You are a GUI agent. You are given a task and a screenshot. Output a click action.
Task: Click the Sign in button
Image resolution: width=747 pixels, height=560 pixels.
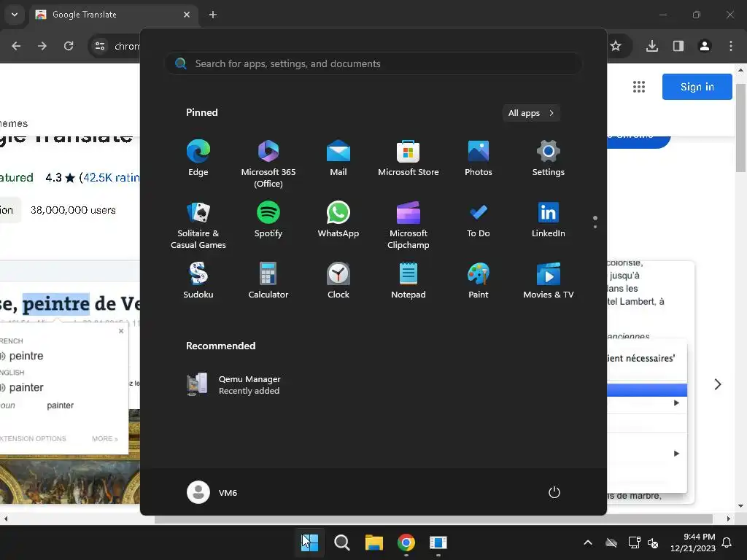697,87
